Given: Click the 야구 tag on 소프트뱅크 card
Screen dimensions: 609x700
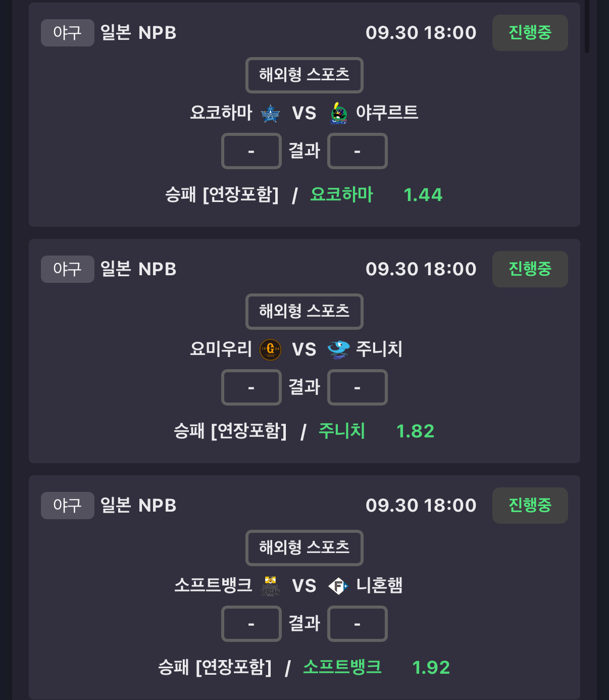Looking at the screenshot, I should coord(67,506).
